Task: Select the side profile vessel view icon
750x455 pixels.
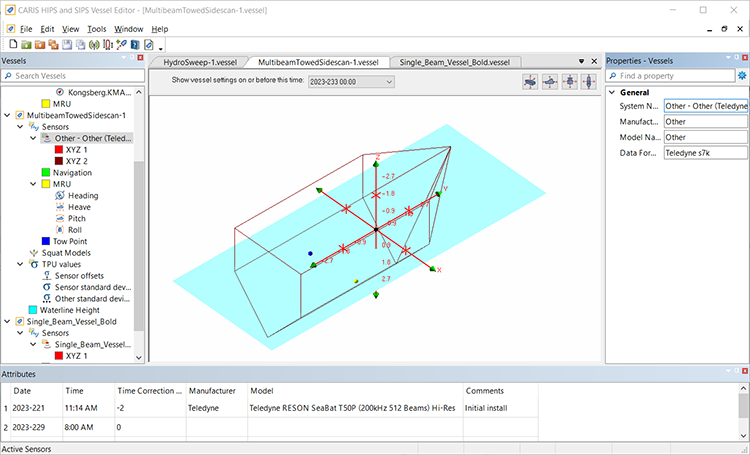Action: click(x=549, y=81)
